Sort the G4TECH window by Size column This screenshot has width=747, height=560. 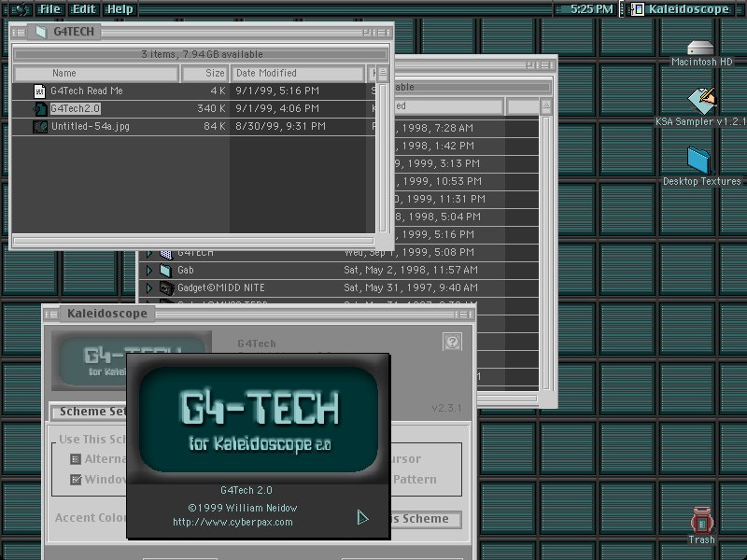[205, 74]
